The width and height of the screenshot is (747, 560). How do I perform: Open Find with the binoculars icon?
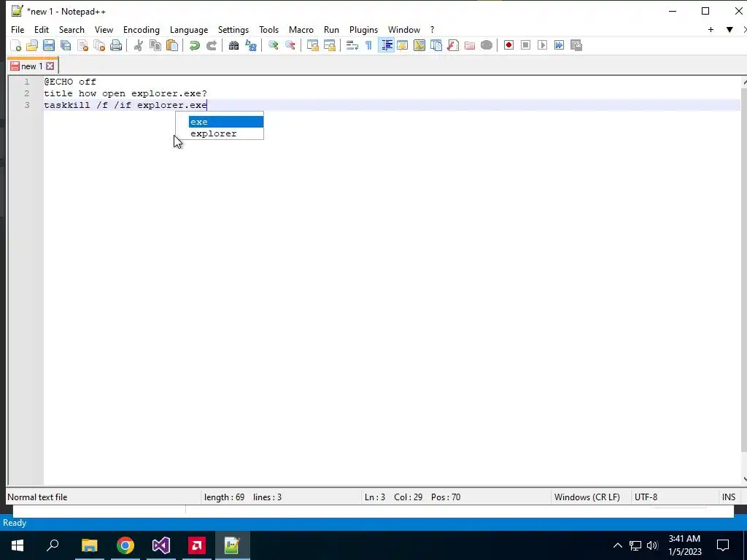[233, 45]
